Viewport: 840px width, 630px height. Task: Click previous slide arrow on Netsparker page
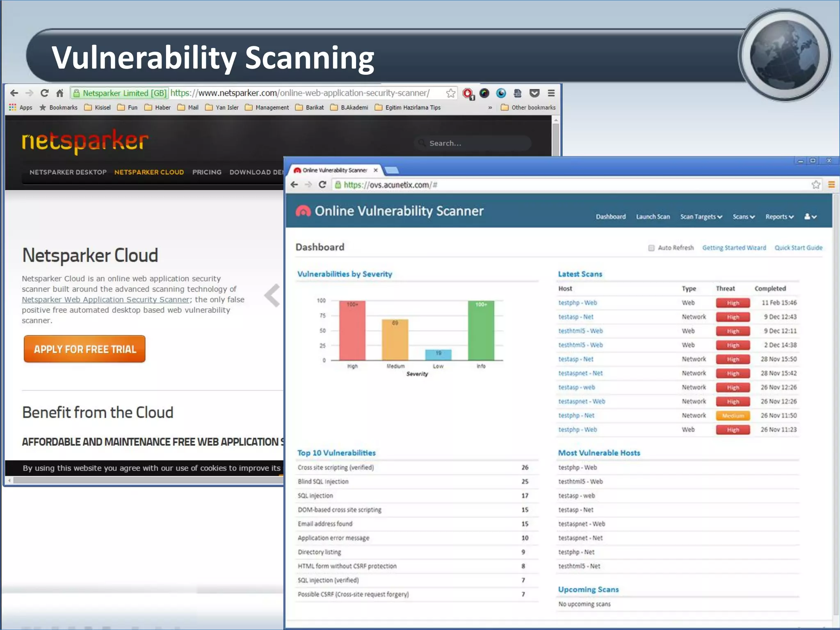272,295
